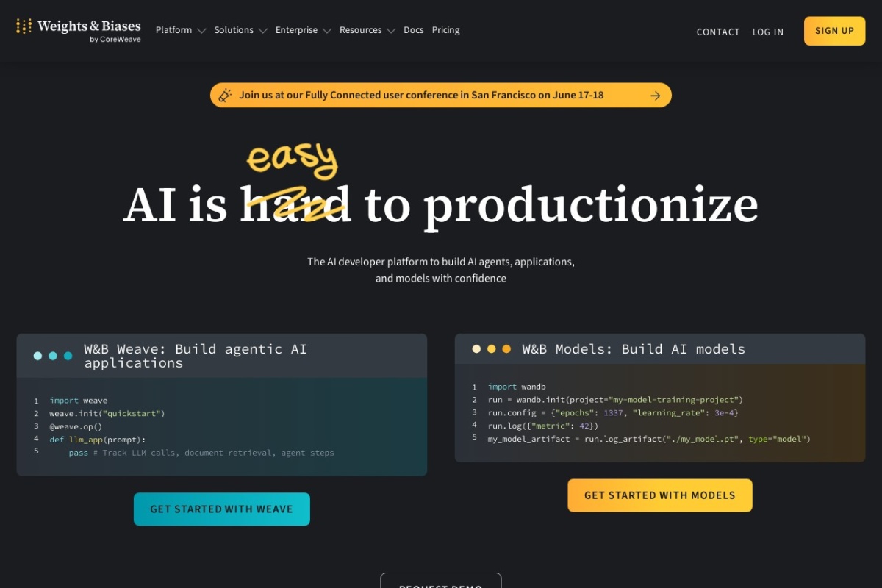Click the teal window dots on Weave card
Screen dimensions: 882x588
click(53, 356)
